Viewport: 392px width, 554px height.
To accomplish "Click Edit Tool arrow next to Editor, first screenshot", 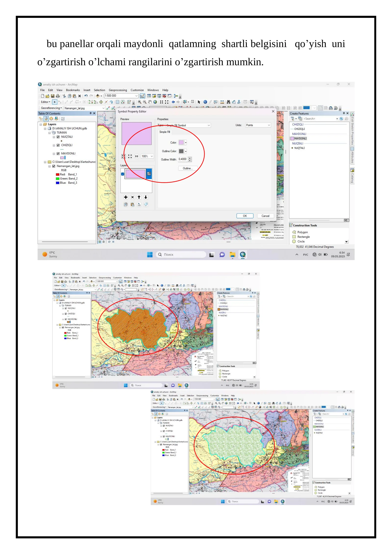I will pyautogui.click(x=55, y=102).
